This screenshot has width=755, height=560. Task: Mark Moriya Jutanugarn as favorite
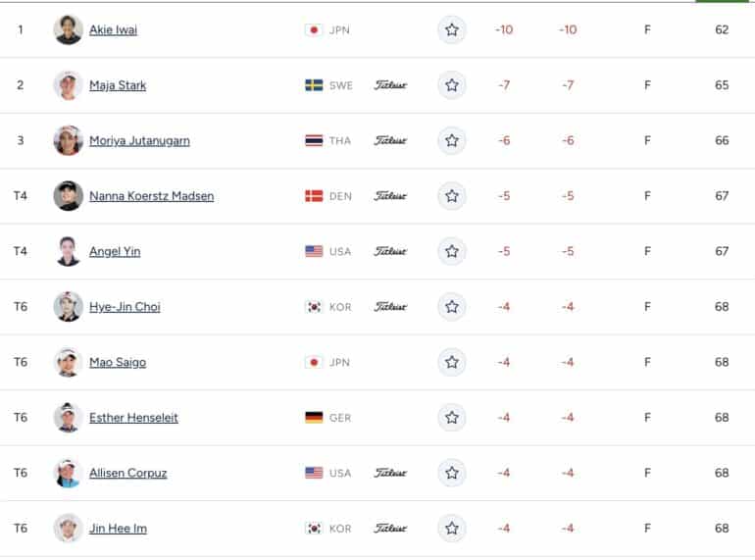coord(452,140)
